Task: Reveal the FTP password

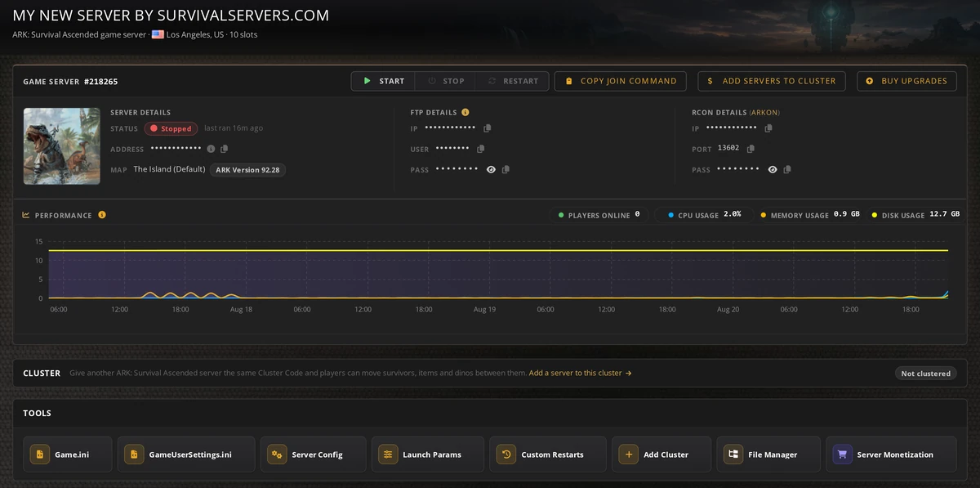Action: [491, 169]
